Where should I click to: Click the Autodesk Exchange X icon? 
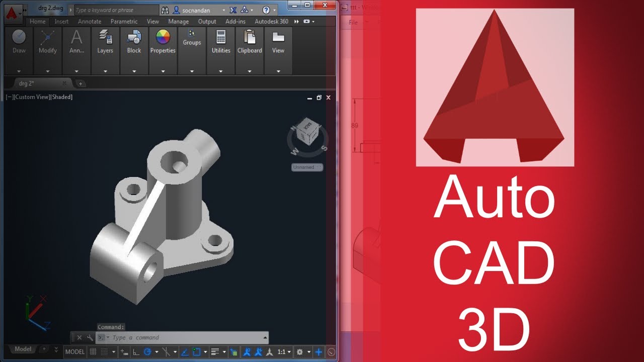click(233, 10)
